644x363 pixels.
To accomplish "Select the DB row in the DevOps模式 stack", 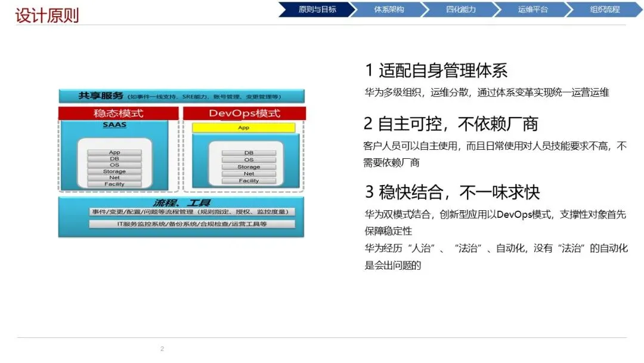I will 249,152.
